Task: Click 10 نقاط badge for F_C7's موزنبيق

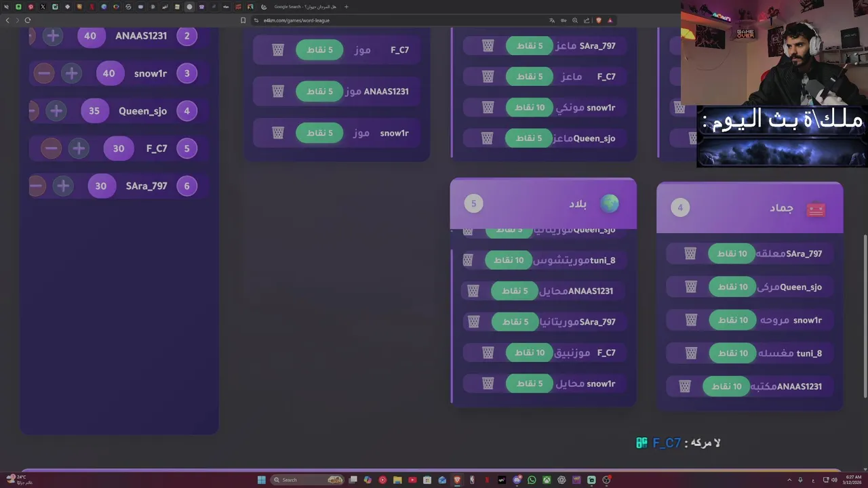Action: 530,352
